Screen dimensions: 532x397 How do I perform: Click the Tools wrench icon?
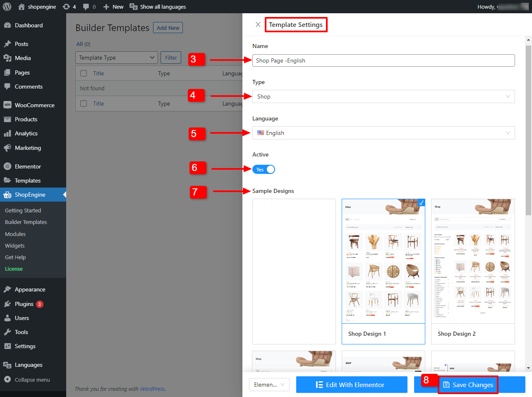[x=7, y=332]
